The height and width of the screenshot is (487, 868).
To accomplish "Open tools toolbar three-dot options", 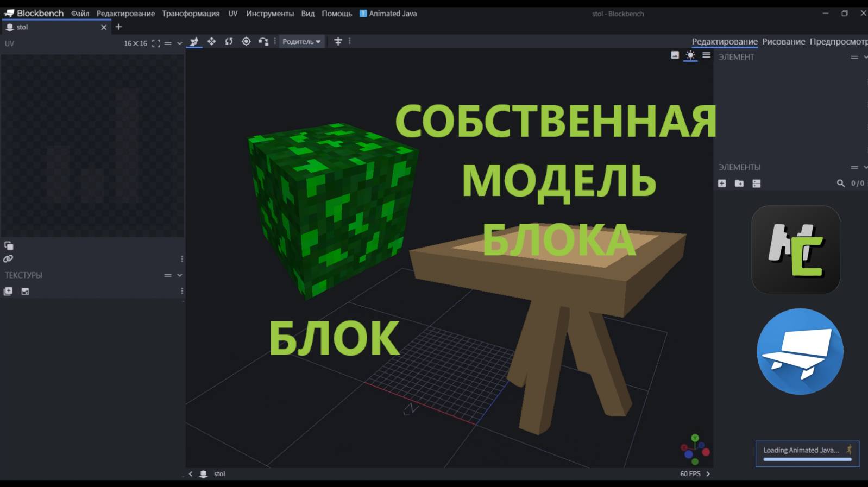I will [275, 41].
